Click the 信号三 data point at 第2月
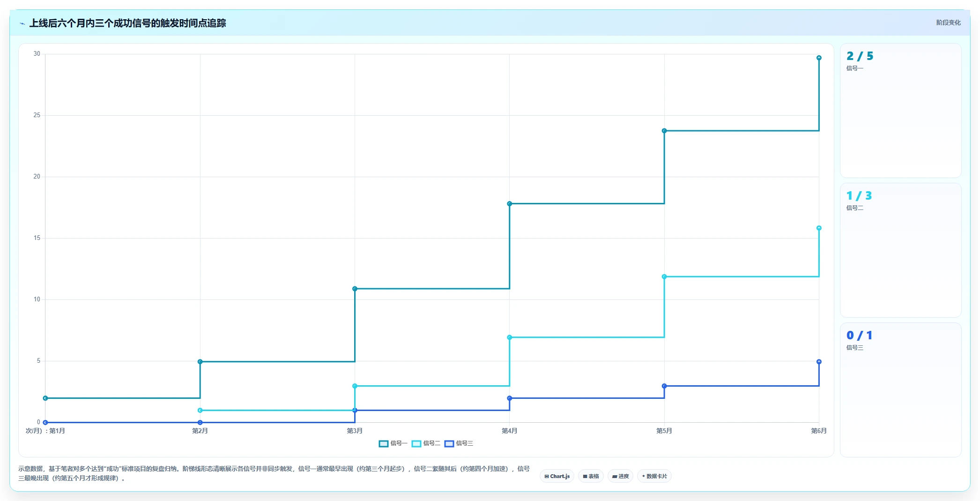The width and height of the screenshot is (980, 501). click(200, 423)
